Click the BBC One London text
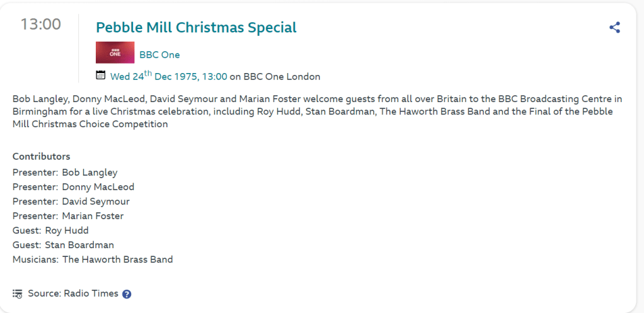 282,77
